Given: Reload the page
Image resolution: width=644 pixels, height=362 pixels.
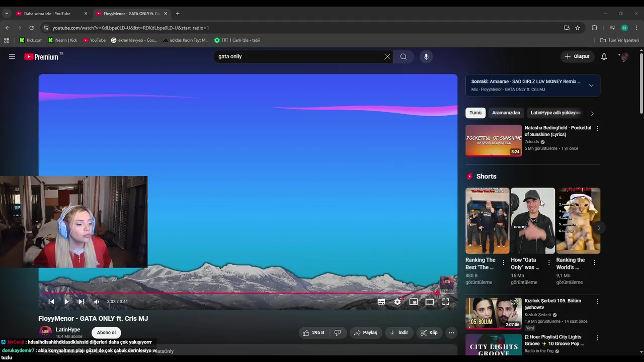Looking at the screenshot, I should 31,28.
